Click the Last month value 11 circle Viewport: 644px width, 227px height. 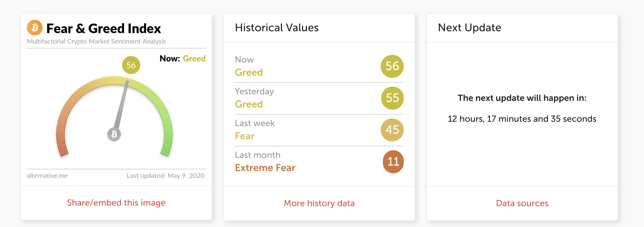tap(393, 161)
